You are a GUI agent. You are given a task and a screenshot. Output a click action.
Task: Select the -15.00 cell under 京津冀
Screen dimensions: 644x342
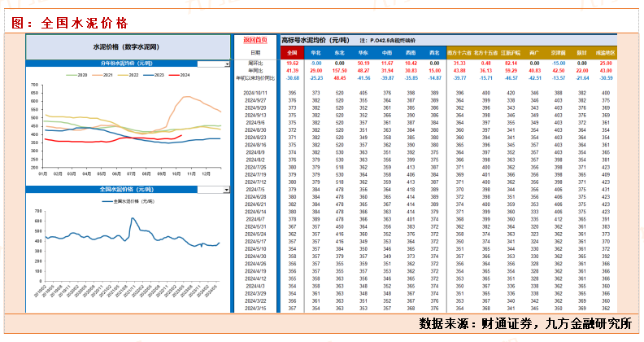559,64
